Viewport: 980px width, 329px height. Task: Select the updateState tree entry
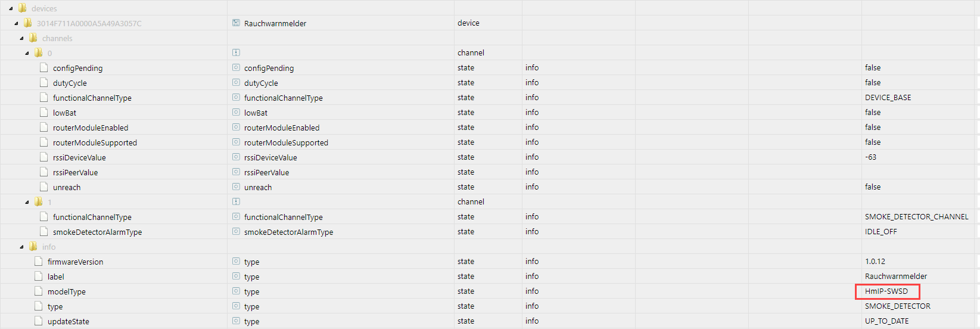[x=68, y=321]
